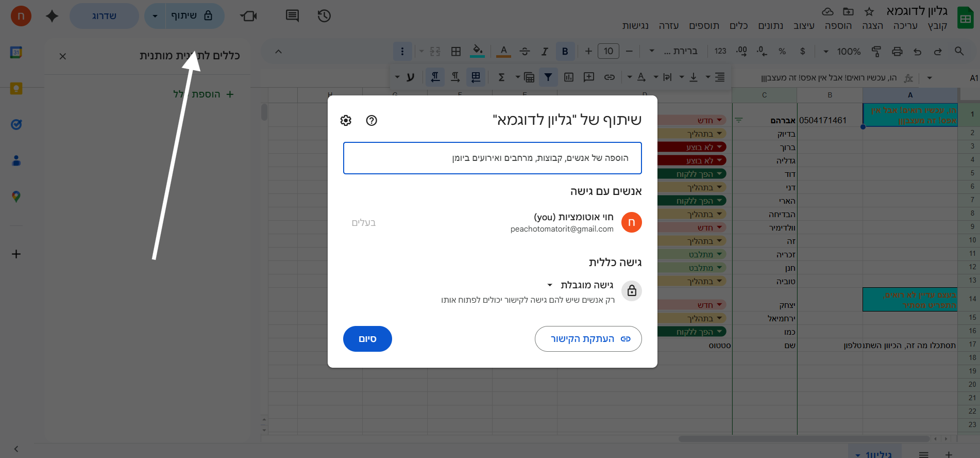Click the Gemini sparkle icon
The height and width of the screenshot is (458, 980).
click(x=52, y=16)
